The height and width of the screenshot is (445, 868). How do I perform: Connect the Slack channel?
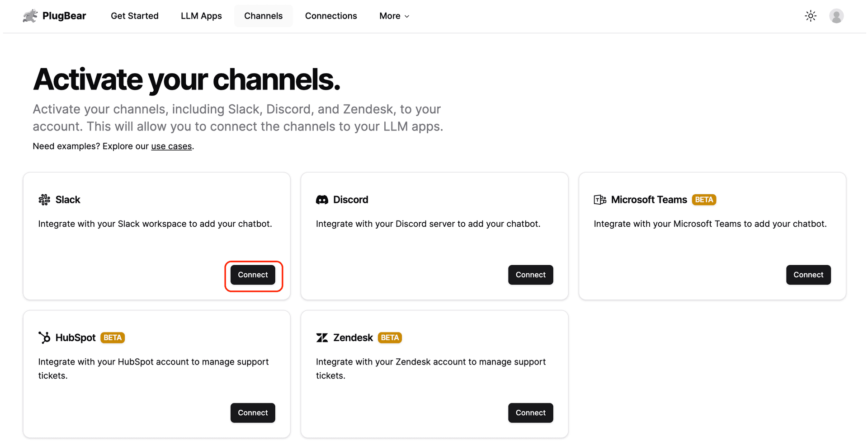tap(253, 275)
